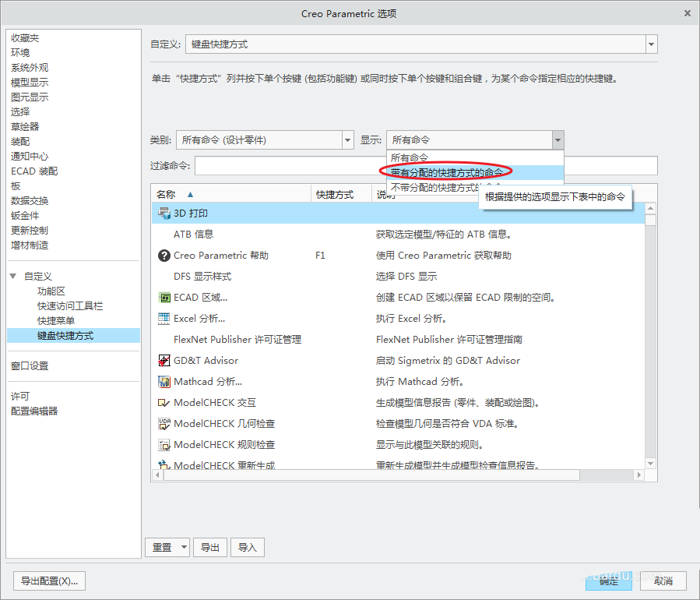The image size is (700, 600).
Task: Open 板 settings category
Action: click(16, 186)
